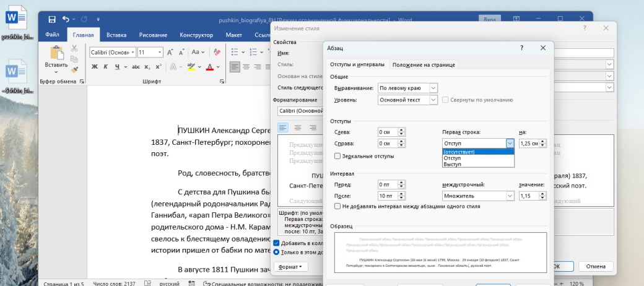This screenshot has width=644, height=286.
Task: Click the Format Painter brush icon
Action: point(75,70)
